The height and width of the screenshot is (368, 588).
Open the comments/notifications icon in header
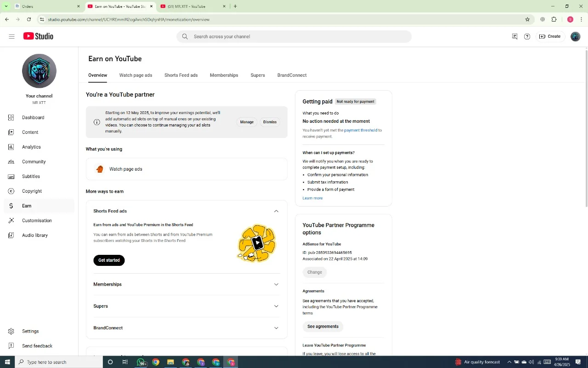[514, 36]
